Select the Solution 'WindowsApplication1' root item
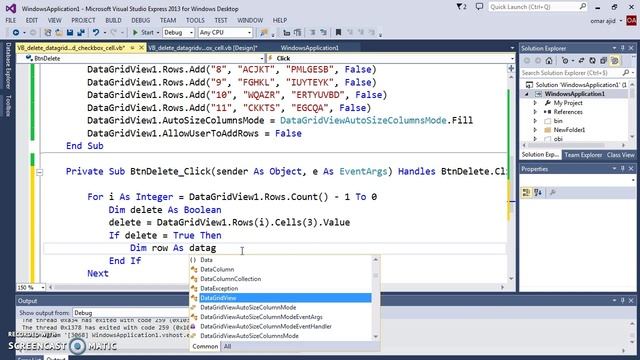 point(576,85)
